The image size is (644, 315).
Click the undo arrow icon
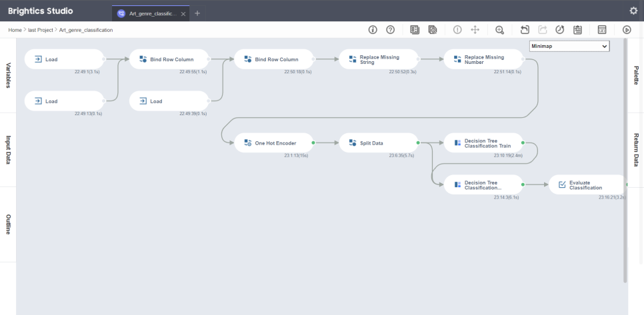pyautogui.click(x=525, y=30)
